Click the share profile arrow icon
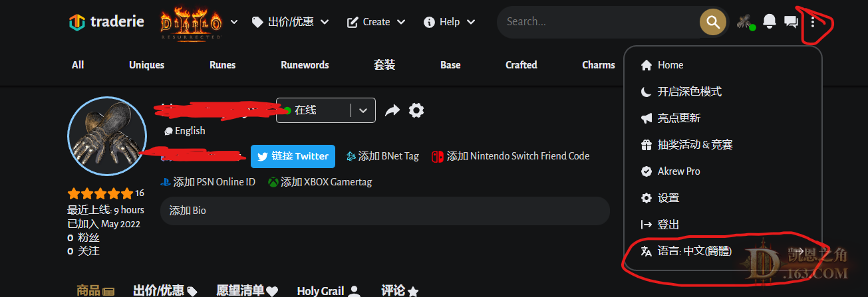The image size is (868, 297). [392, 110]
